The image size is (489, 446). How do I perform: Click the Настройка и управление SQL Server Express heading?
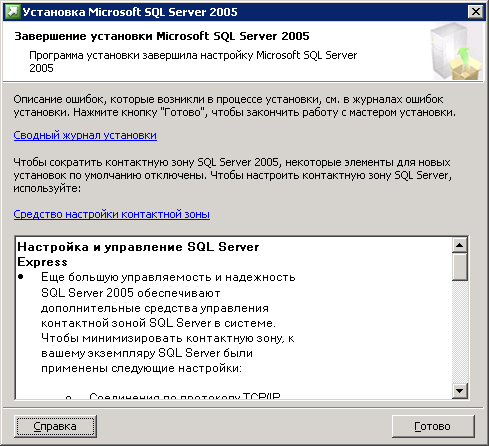(138, 254)
